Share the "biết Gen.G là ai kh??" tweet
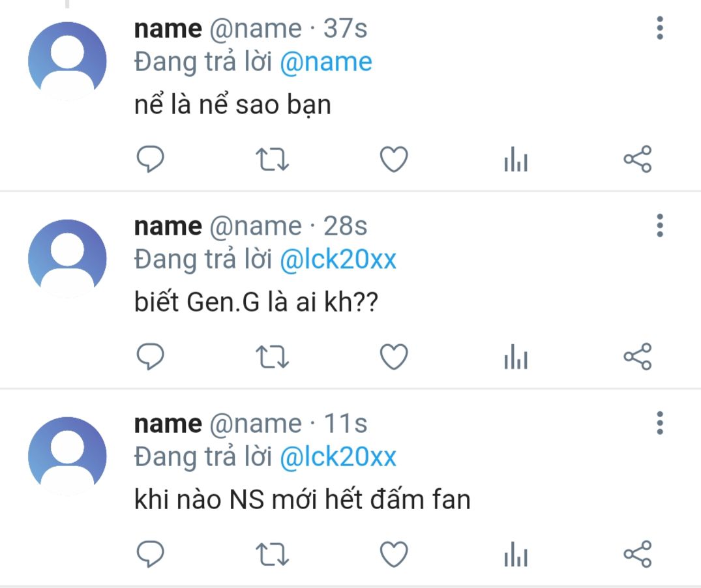Screen dimensions: 701x588 pyautogui.click(x=637, y=357)
